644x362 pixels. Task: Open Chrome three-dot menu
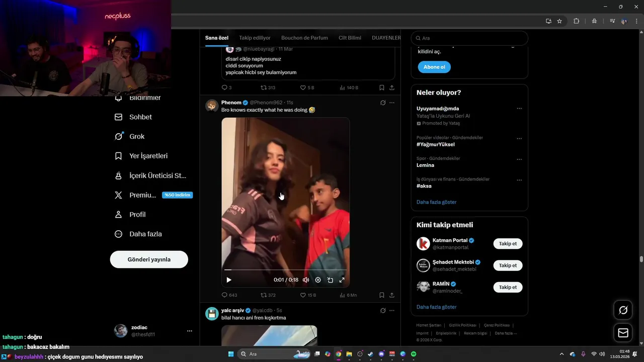[x=636, y=21]
